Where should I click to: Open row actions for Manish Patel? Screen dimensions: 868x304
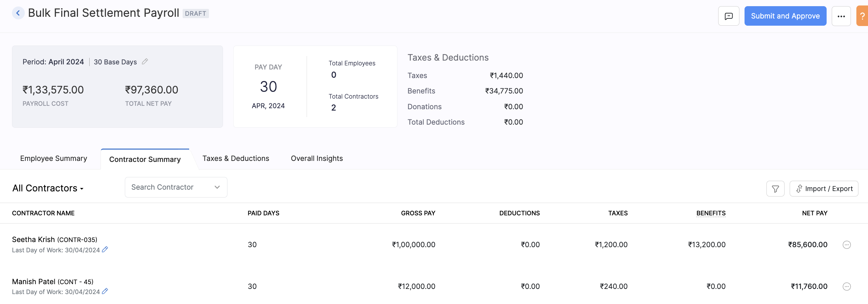click(x=846, y=287)
